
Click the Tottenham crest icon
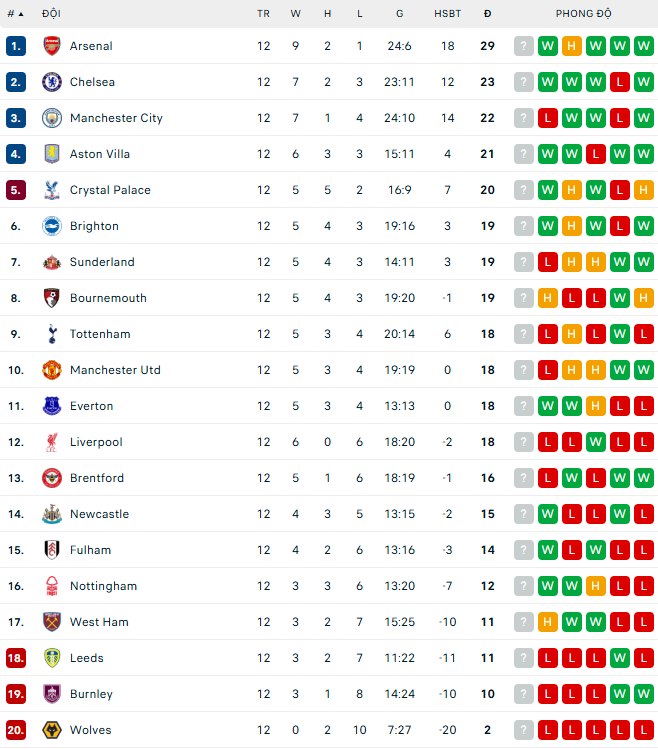point(52,334)
